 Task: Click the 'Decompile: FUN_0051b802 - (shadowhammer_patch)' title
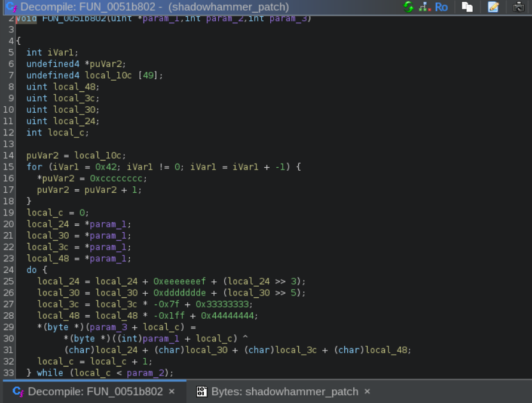coord(154,7)
